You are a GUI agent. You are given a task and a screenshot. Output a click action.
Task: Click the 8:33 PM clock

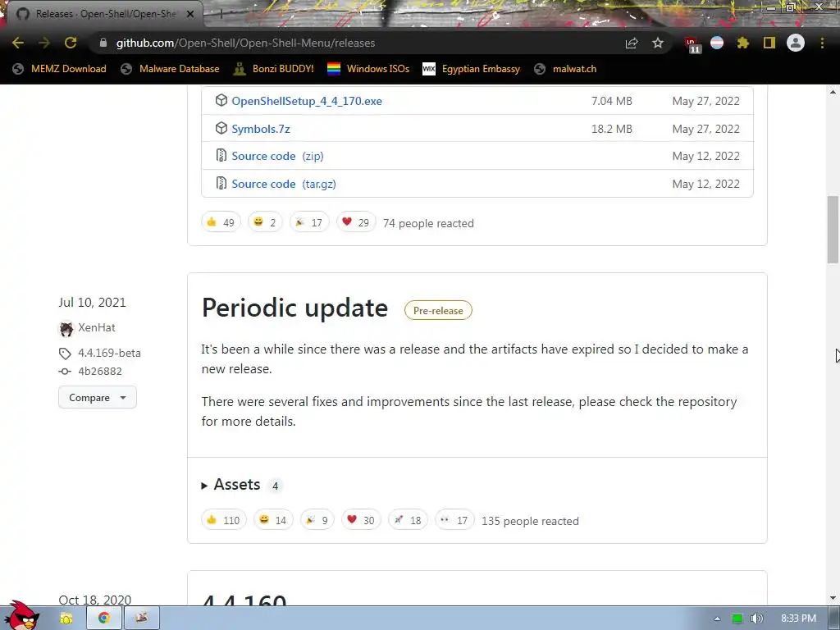tap(798, 619)
